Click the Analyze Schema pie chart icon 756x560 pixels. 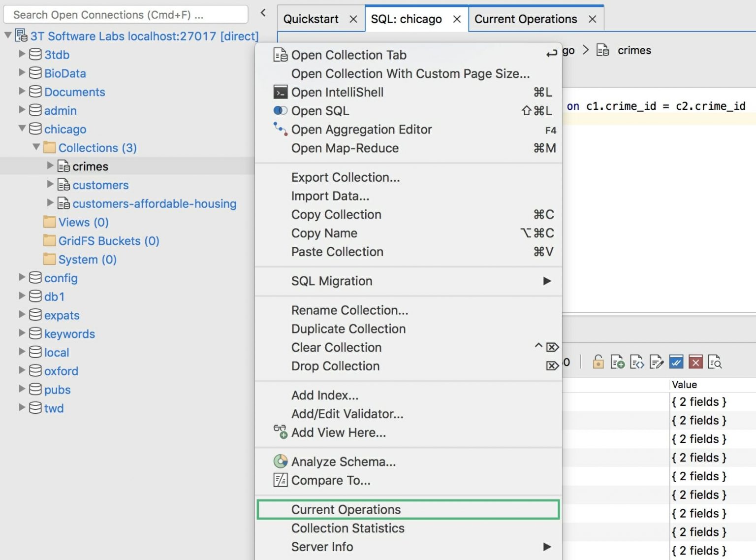(x=281, y=461)
